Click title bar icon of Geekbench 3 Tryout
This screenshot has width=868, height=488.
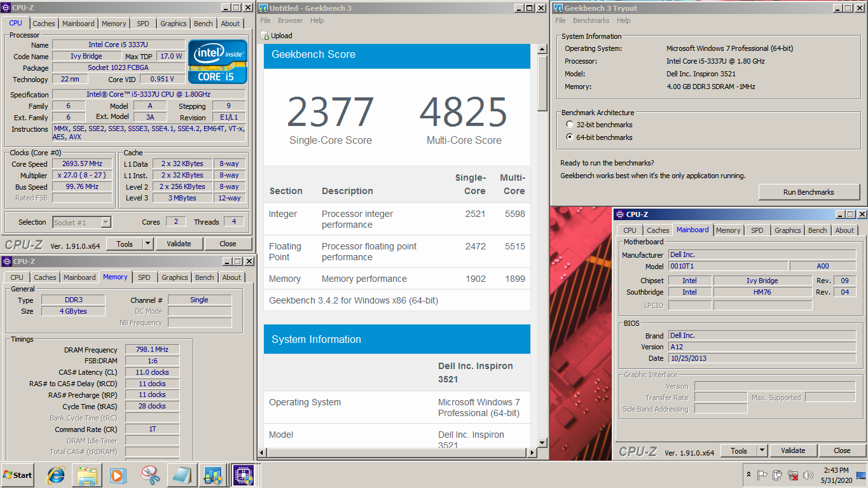click(x=558, y=8)
